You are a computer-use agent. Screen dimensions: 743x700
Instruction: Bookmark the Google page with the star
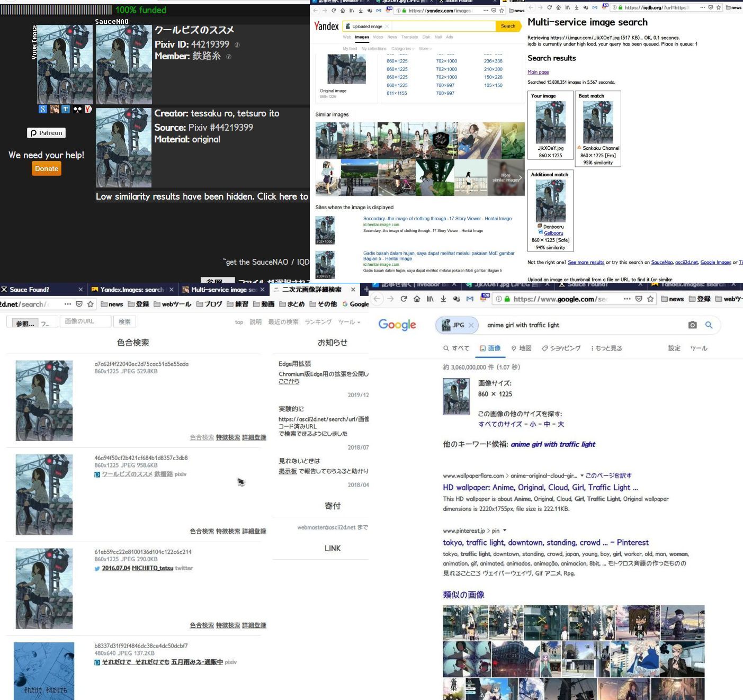click(650, 299)
